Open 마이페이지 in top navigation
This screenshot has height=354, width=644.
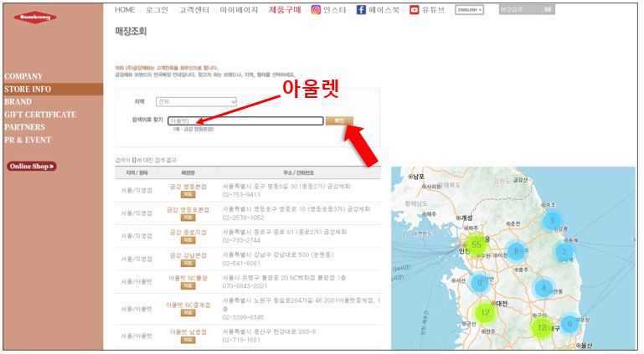(239, 9)
